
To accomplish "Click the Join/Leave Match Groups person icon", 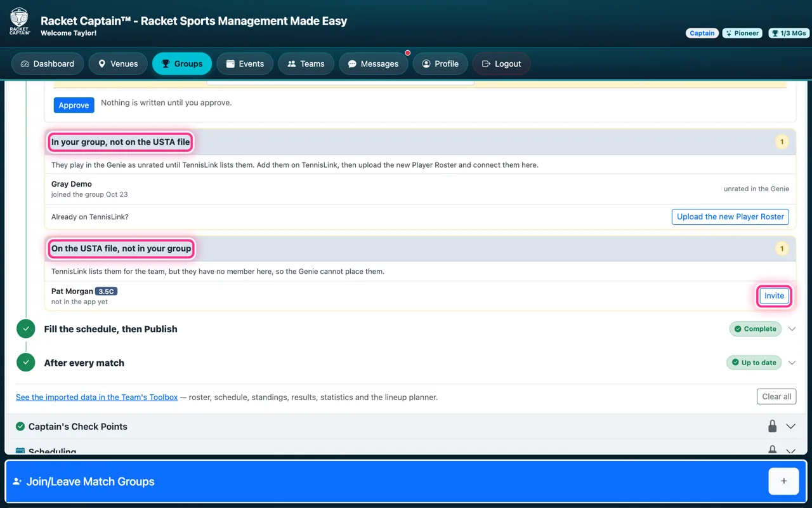I will [17, 482].
